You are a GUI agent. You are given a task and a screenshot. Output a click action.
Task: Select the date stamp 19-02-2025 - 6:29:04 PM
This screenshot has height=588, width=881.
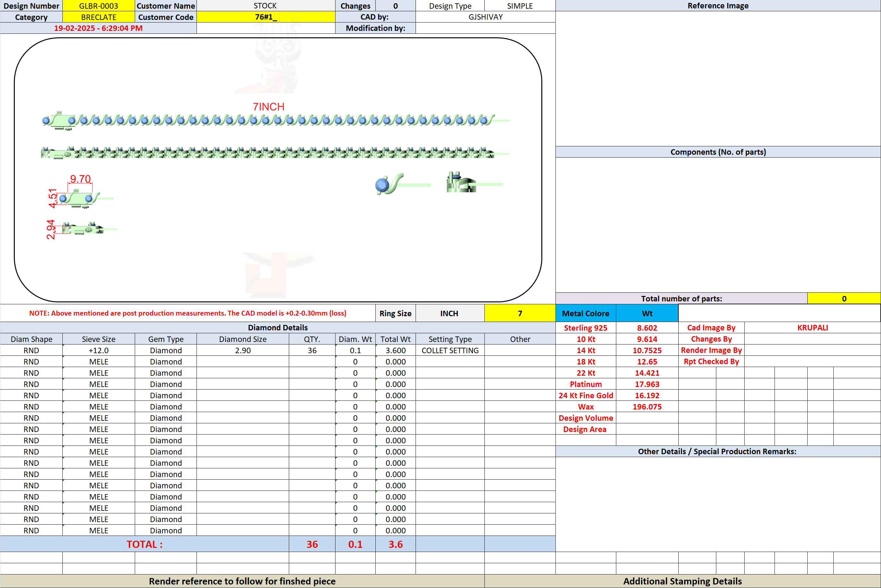[x=98, y=28]
